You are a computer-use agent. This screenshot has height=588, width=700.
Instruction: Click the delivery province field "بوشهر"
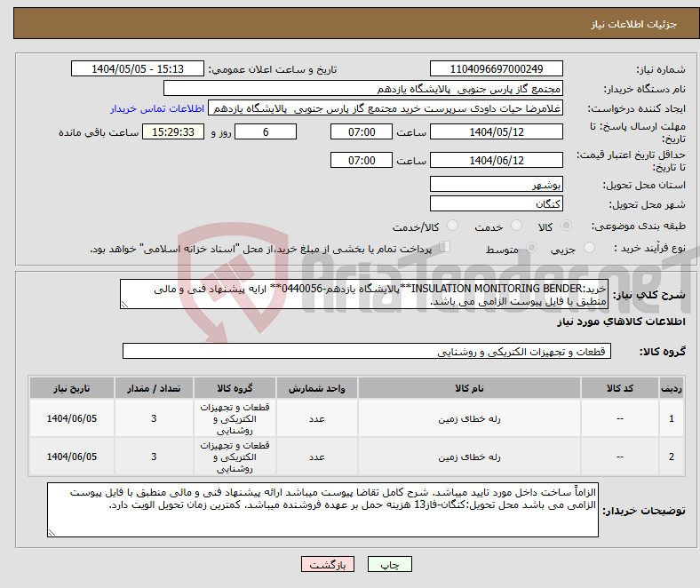(496, 185)
